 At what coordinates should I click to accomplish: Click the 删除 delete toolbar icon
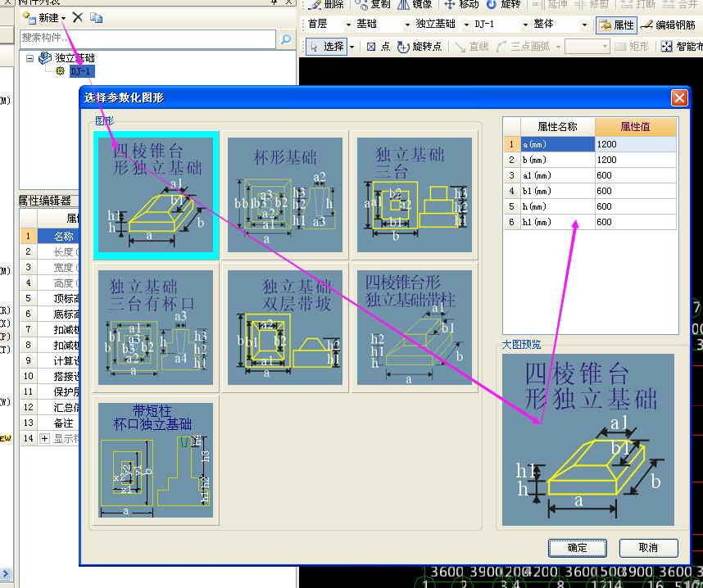tap(326, 4)
